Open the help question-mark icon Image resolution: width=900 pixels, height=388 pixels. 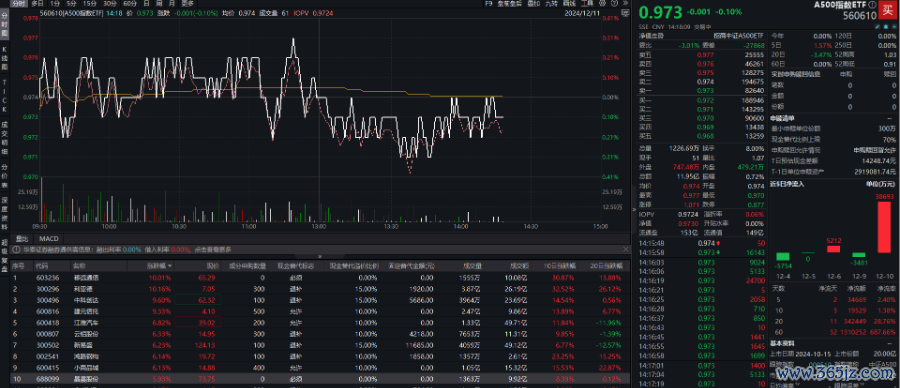click(614, 3)
